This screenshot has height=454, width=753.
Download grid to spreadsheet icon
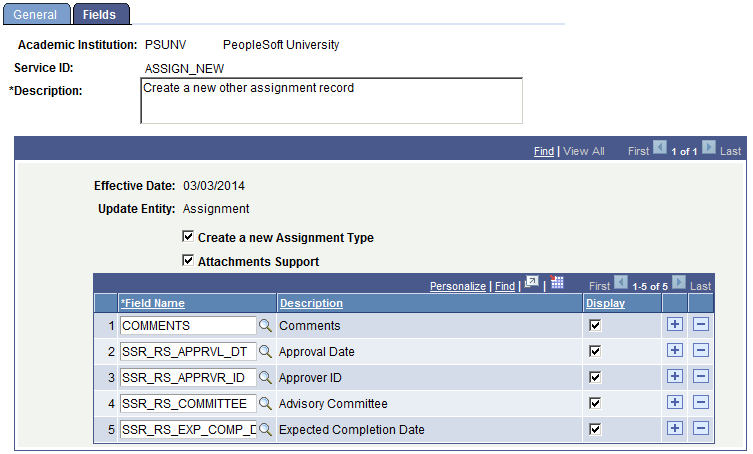(557, 282)
